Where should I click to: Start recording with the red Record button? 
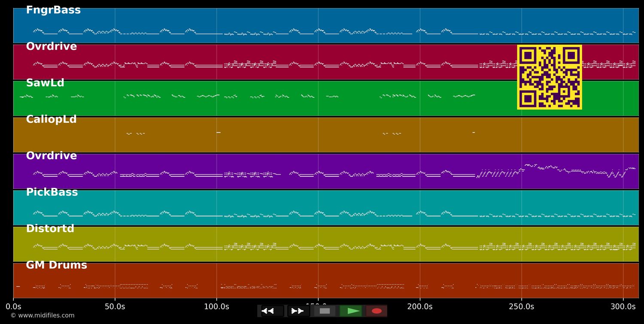click(377, 311)
